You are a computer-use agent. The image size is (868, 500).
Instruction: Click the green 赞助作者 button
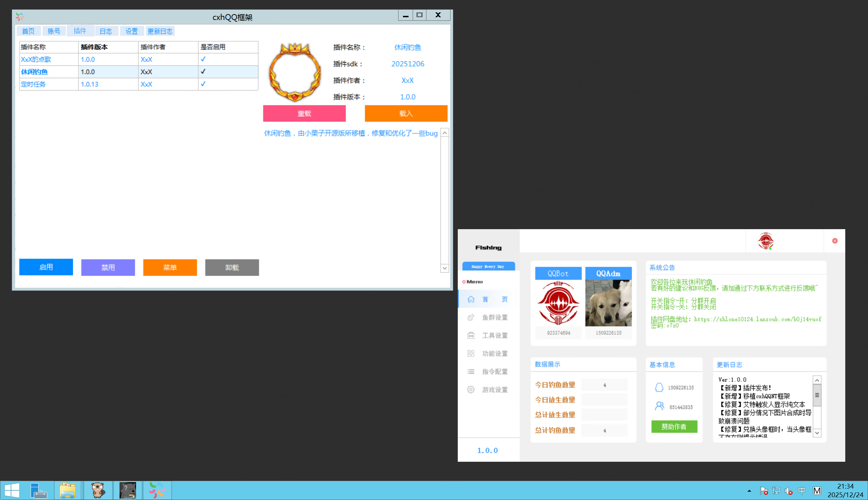click(674, 427)
